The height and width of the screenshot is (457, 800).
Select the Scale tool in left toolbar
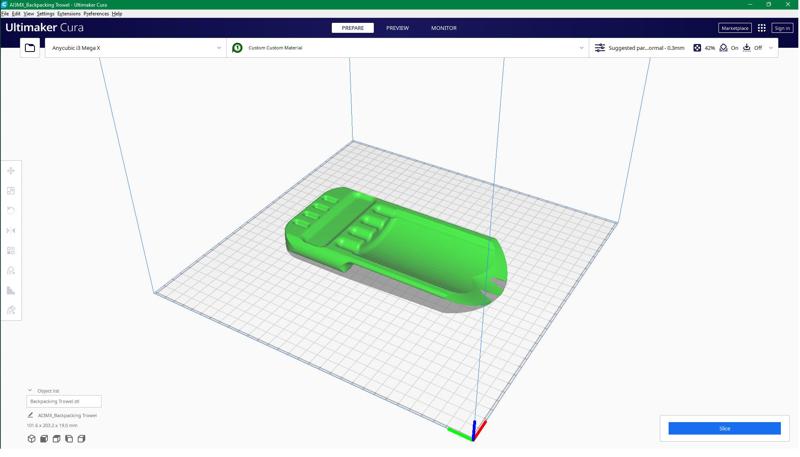tap(11, 191)
